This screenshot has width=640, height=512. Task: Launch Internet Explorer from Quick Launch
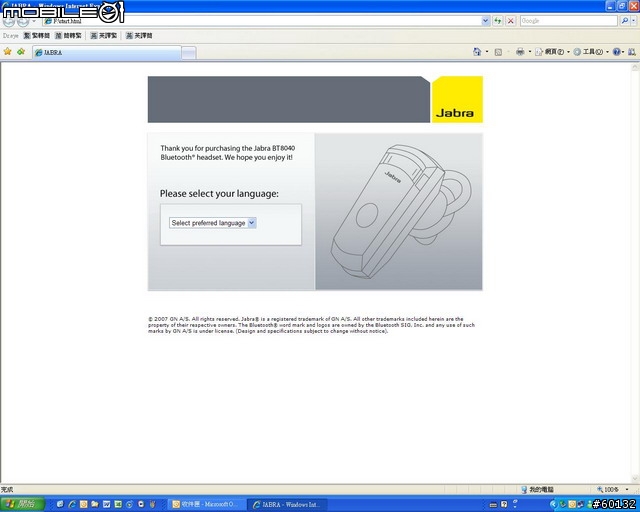click(x=72, y=505)
